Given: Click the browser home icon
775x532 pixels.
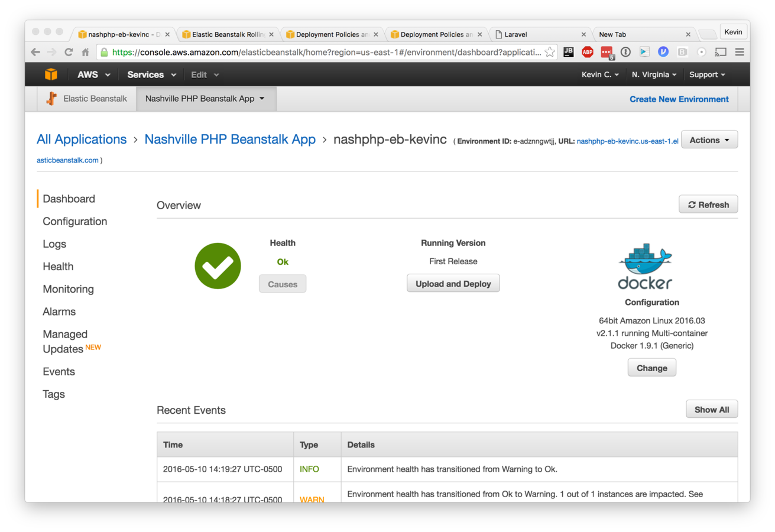Looking at the screenshot, I should (x=85, y=52).
